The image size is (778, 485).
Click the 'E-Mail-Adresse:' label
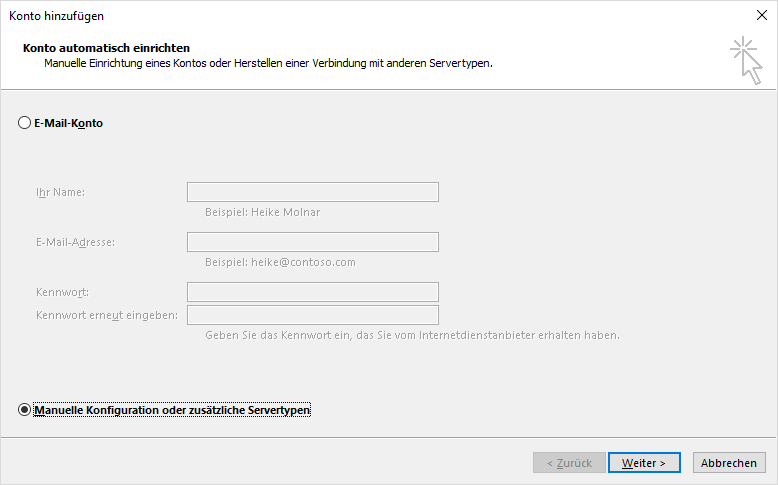coord(75,242)
